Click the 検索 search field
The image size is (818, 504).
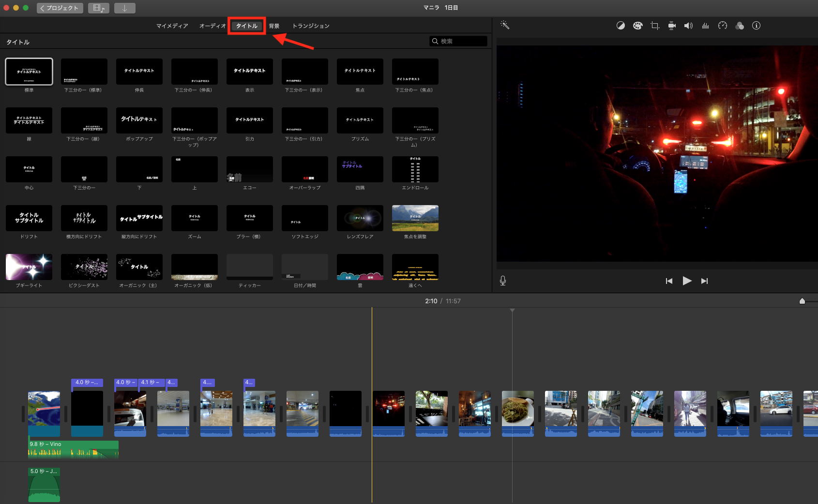click(x=458, y=41)
